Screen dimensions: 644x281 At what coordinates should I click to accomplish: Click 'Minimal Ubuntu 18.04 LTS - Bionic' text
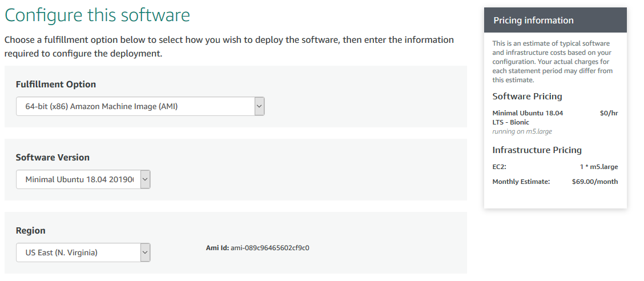[528, 118]
